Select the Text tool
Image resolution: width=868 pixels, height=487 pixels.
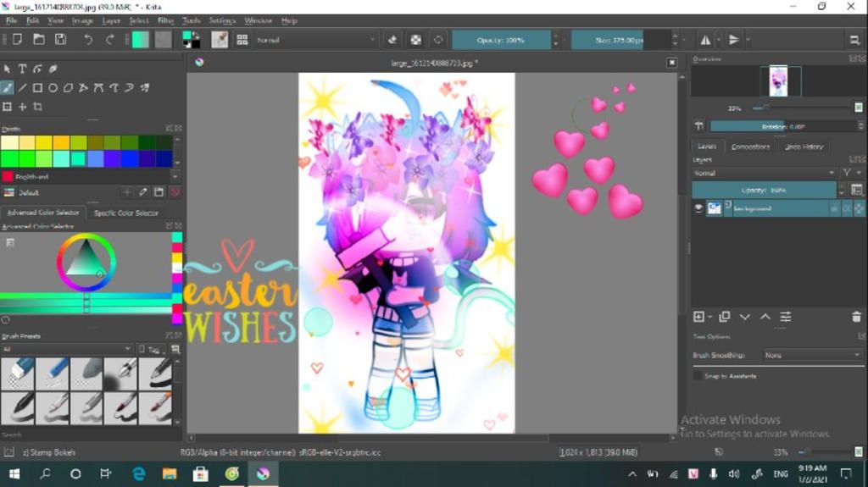point(22,69)
